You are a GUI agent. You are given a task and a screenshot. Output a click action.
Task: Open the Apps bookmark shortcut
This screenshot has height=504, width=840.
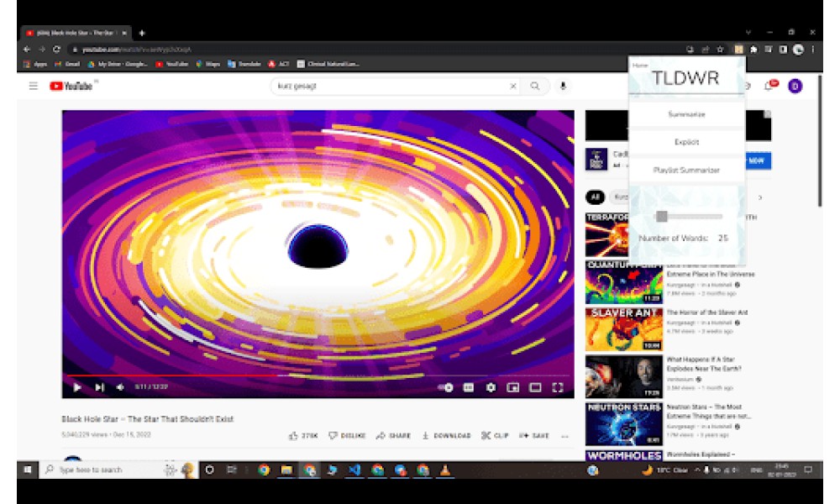click(35, 64)
